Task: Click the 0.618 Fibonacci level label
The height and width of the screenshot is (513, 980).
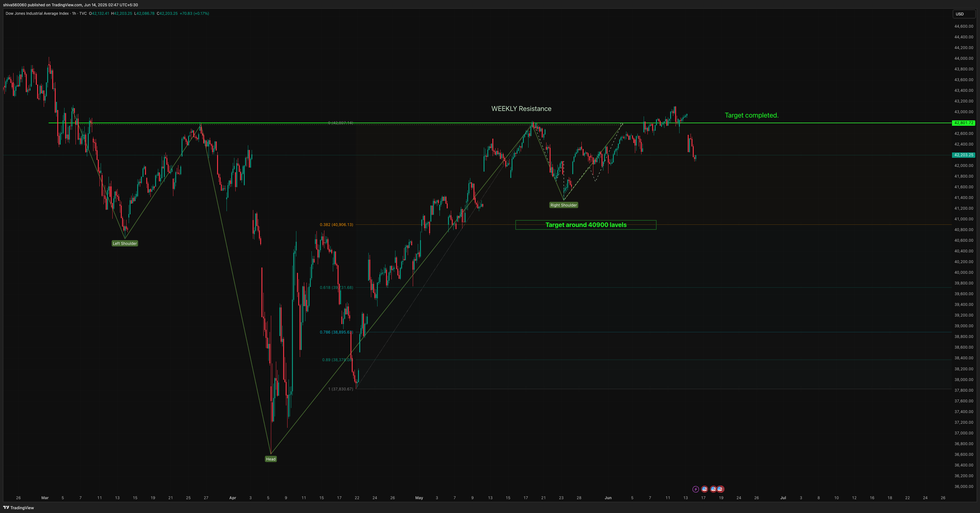Action: pyautogui.click(x=336, y=288)
